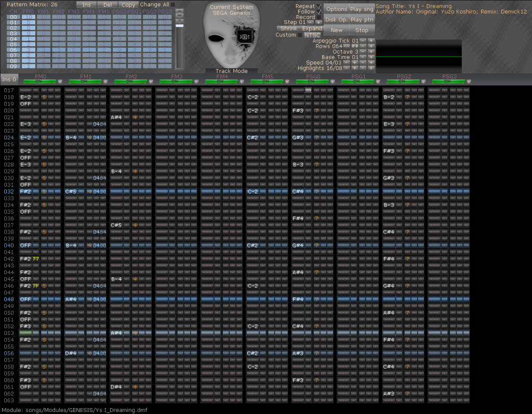Screen dimensions: 532x414
Task: Select note C#5 at row 032 in FM1
Action: click(71, 191)
